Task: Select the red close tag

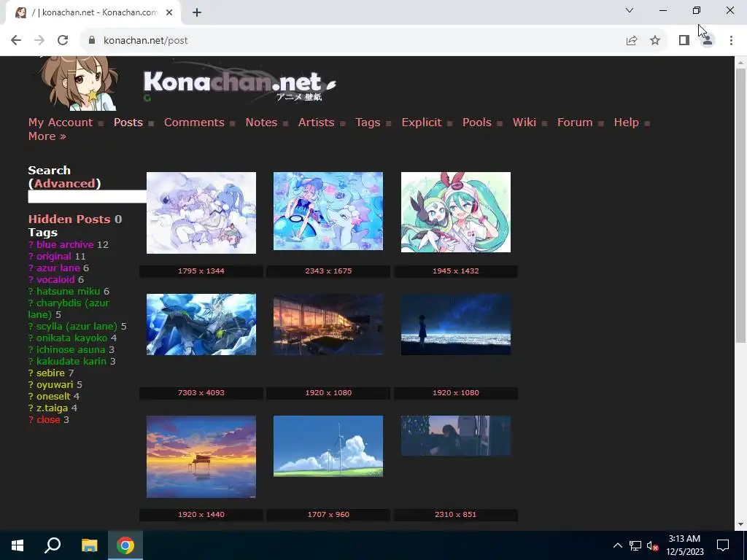Action: click(48, 419)
